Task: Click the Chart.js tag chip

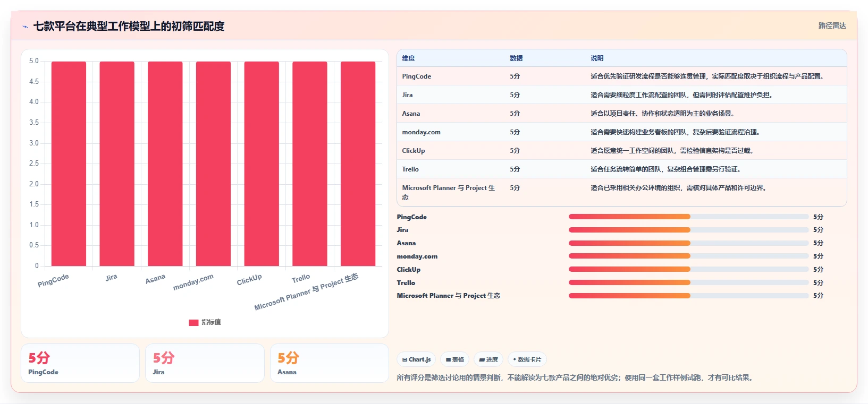Action: [x=416, y=359]
